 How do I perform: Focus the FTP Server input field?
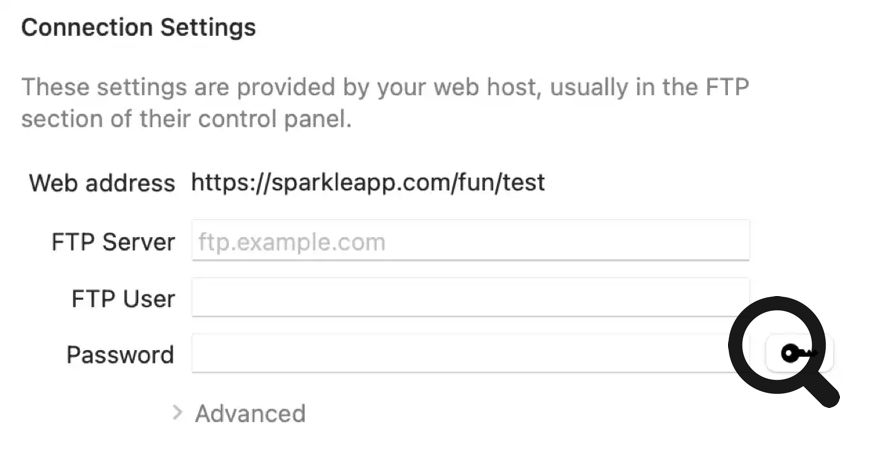pyautogui.click(x=470, y=241)
